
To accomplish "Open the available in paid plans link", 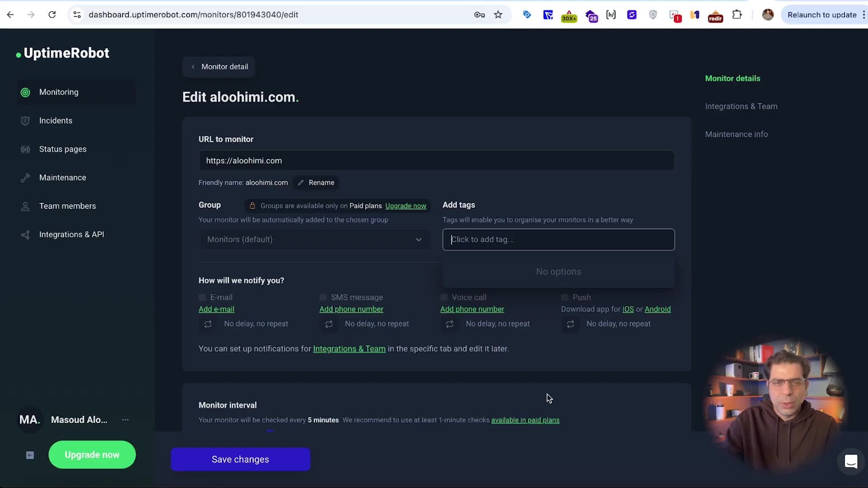I will click(x=525, y=420).
